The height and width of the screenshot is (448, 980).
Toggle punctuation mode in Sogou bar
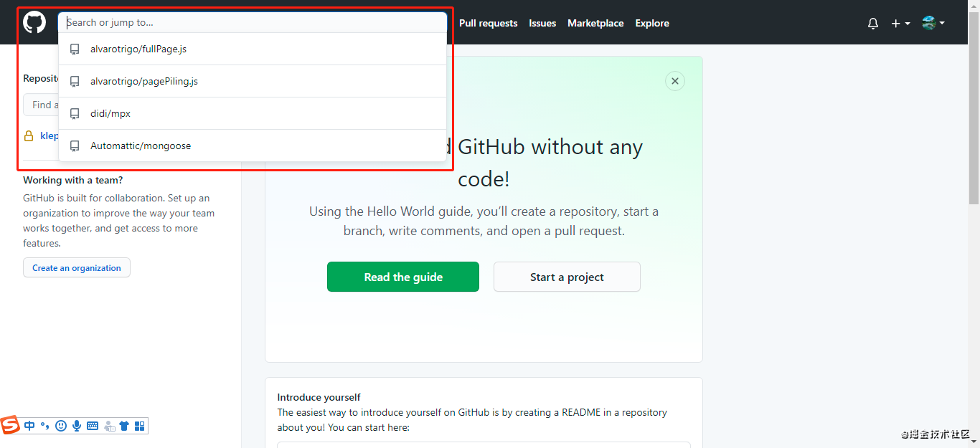44,426
